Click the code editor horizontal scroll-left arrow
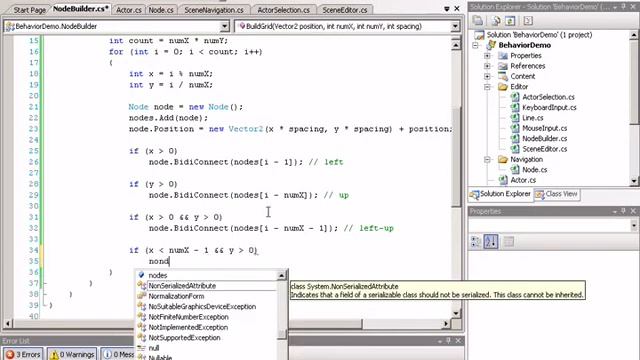 (8, 323)
